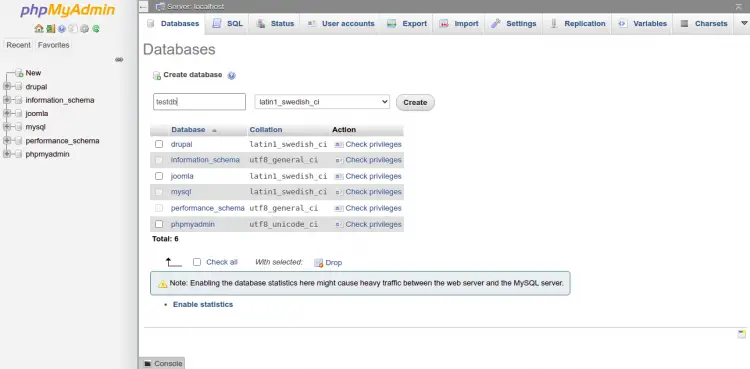750x369 pixels.
Task: Click the small page icon at bottom right
Action: coord(742,334)
